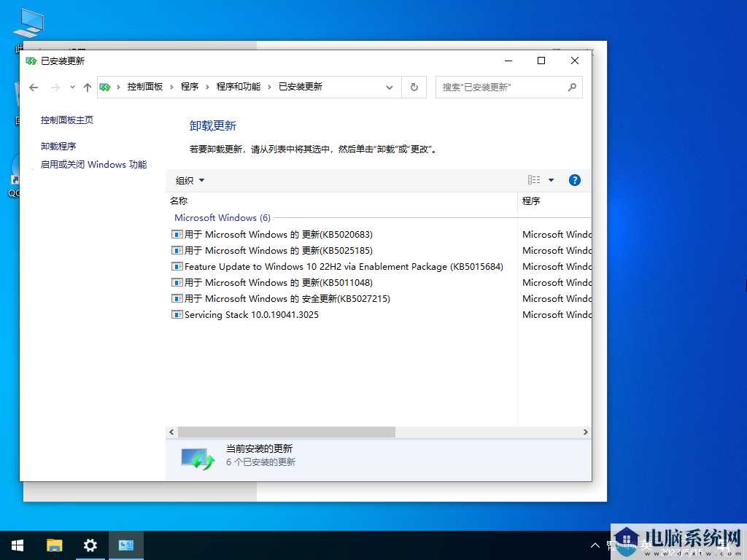Show hidden tray icons chevron
747x560 pixels.
[595, 545]
